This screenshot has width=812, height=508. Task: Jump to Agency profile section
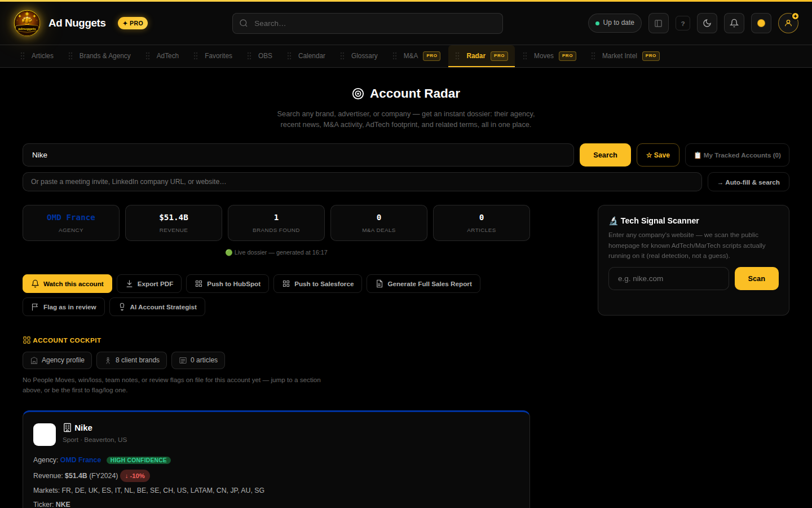pyautogui.click(x=57, y=360)
